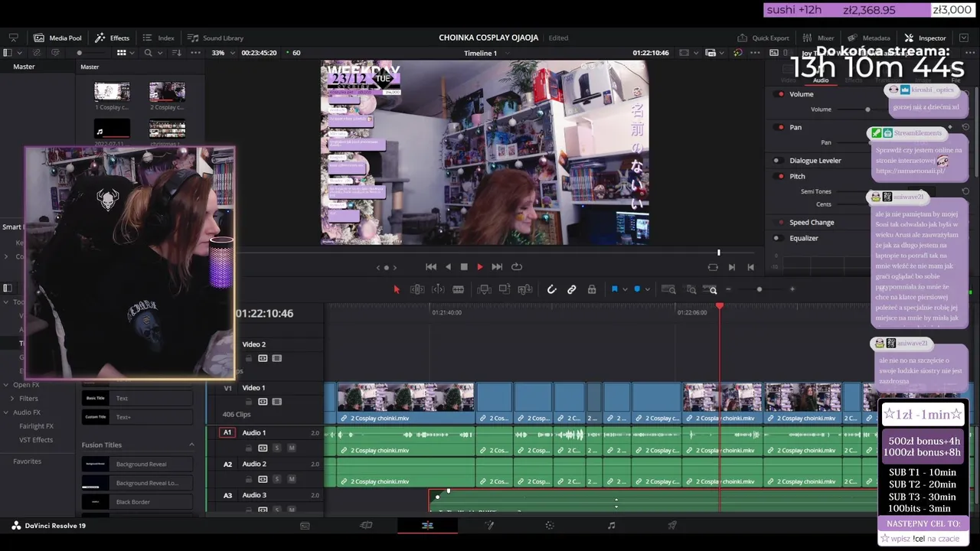The height and width of the screenshot is (551, 980).
Task: Solo the Audio 2 track
Action: tap(277, 479)
